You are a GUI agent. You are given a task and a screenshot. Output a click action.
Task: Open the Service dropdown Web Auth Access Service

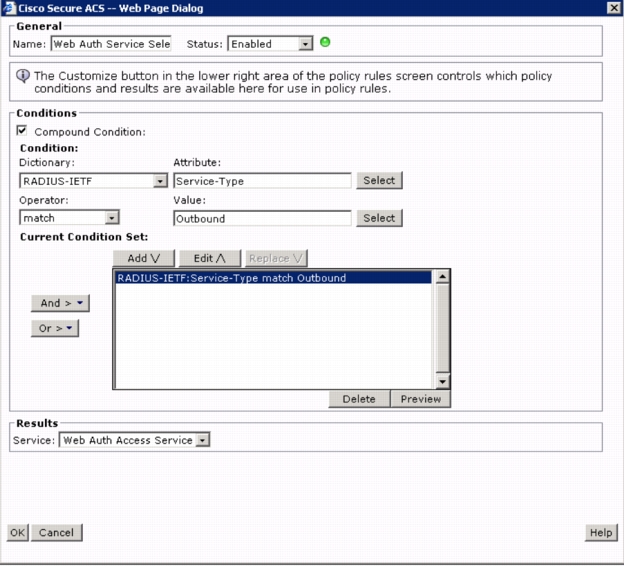(135, 440)
